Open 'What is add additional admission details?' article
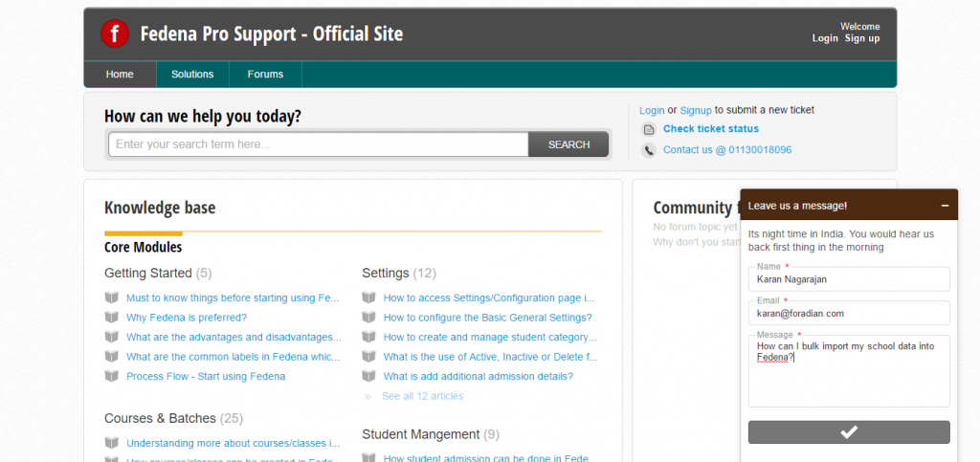 [x=479, y=377]
